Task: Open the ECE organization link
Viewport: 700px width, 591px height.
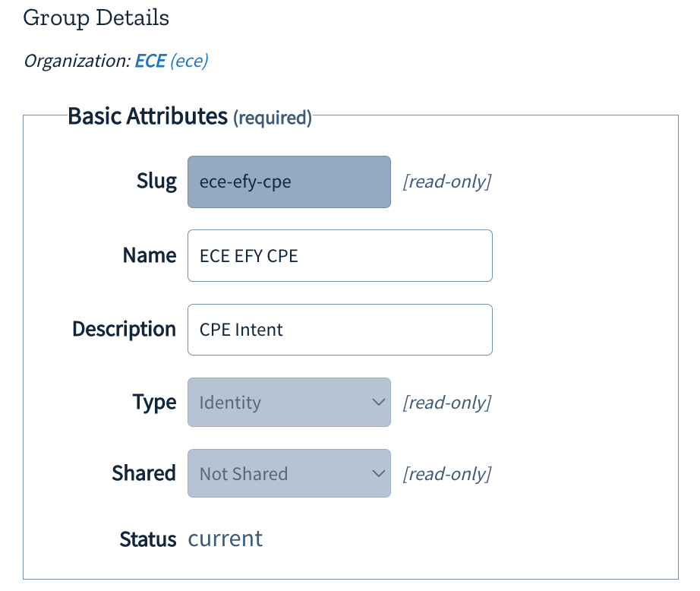Action: click(150, 61)
